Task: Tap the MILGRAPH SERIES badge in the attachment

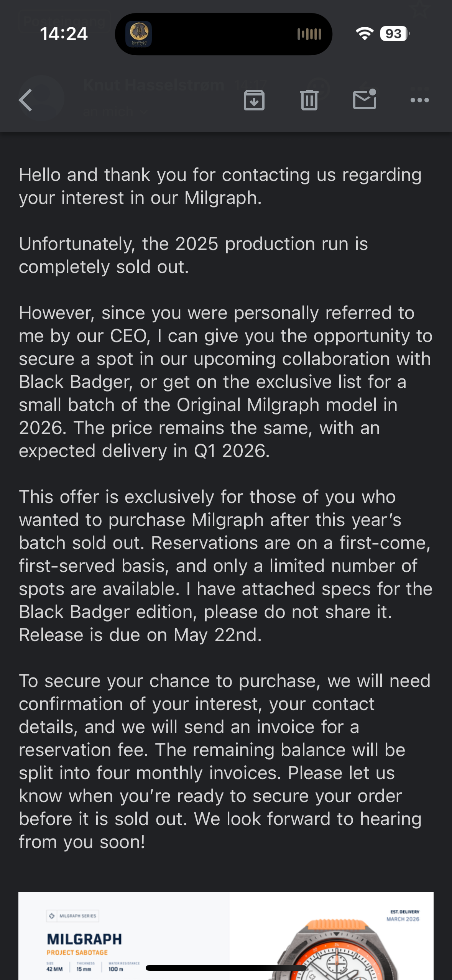Action: [73, 916]
